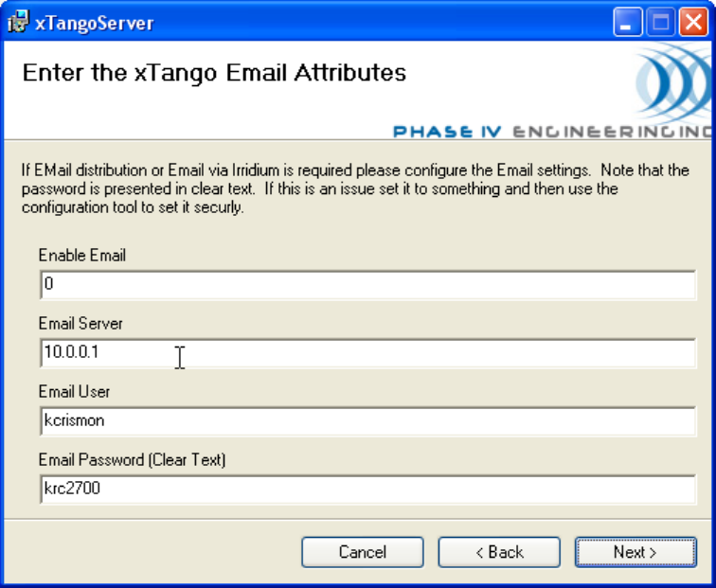Select the Email User field showing kcrismon
The image size is (716, 588).
coord(367,421)
